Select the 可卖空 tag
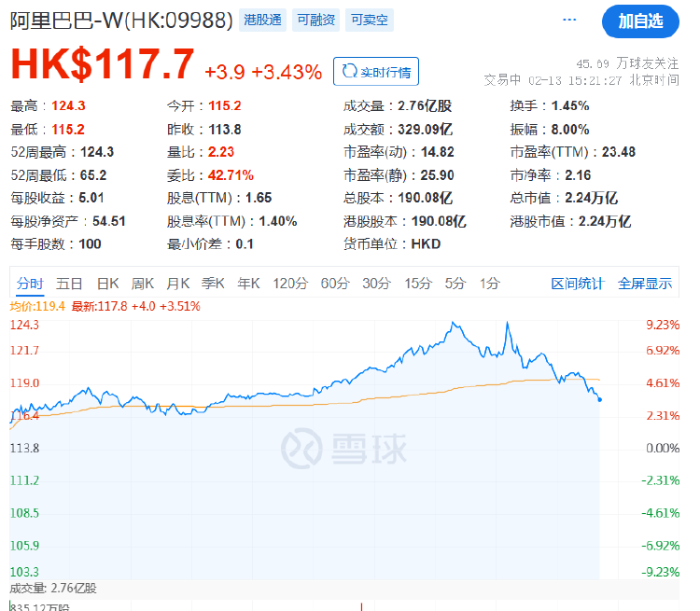Viewport: 700px width, 611px height. pyautogui.click(x=370, y=20)
